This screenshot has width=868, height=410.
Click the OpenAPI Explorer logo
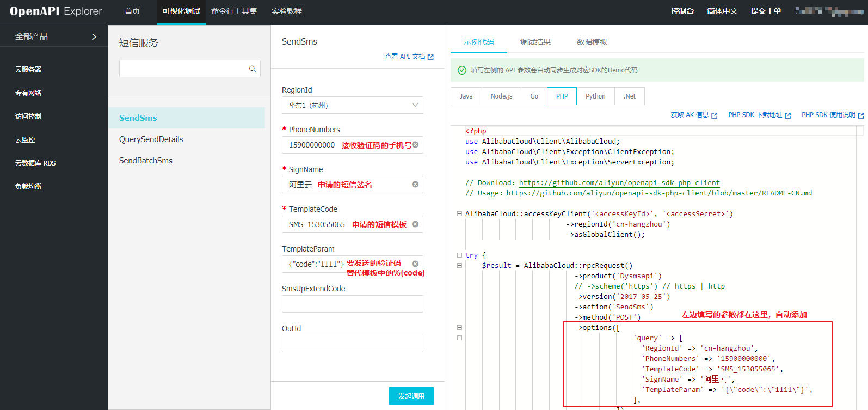click(x=56, y=11)
